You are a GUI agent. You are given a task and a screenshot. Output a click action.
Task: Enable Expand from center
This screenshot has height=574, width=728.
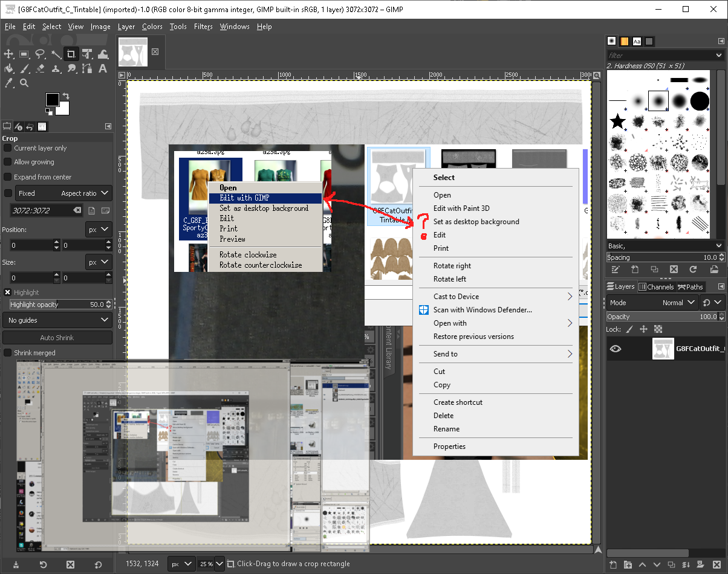(8, 177)
